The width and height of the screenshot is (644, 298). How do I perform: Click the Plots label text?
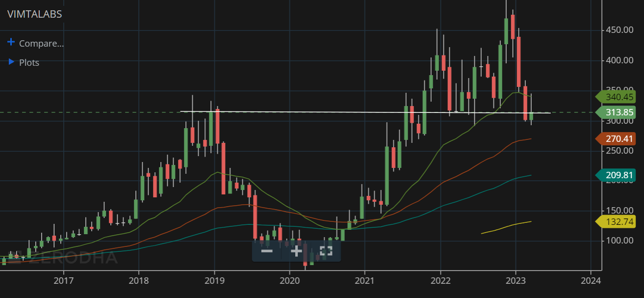(29, 63)
